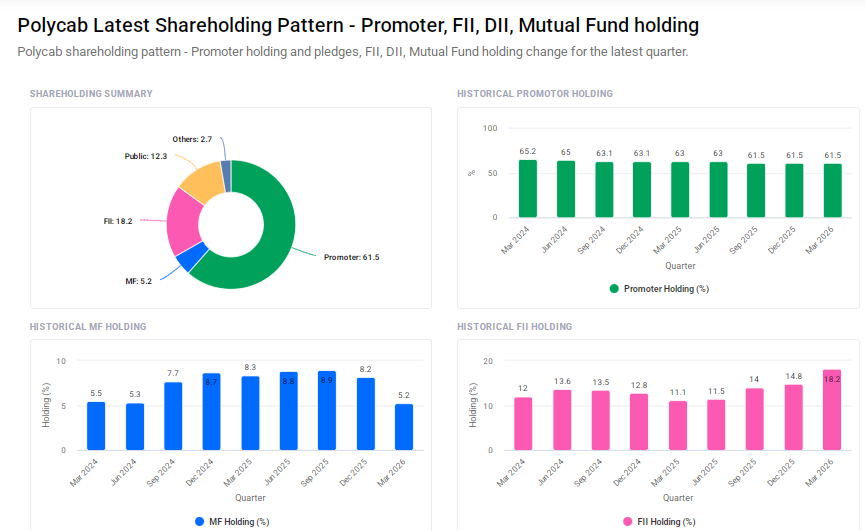Click the 'Promoter: 61.5' donut label
865x531 pixels.
coord(351,257)
